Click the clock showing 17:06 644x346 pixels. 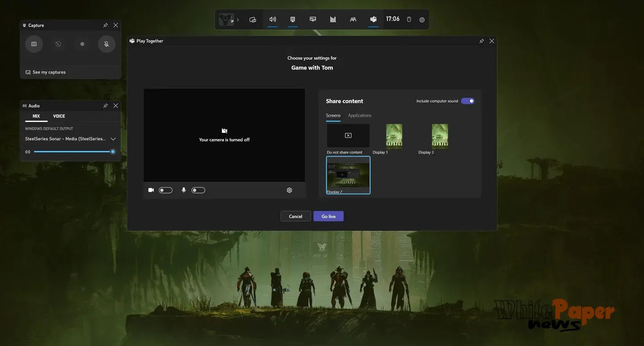click(393, 19)
